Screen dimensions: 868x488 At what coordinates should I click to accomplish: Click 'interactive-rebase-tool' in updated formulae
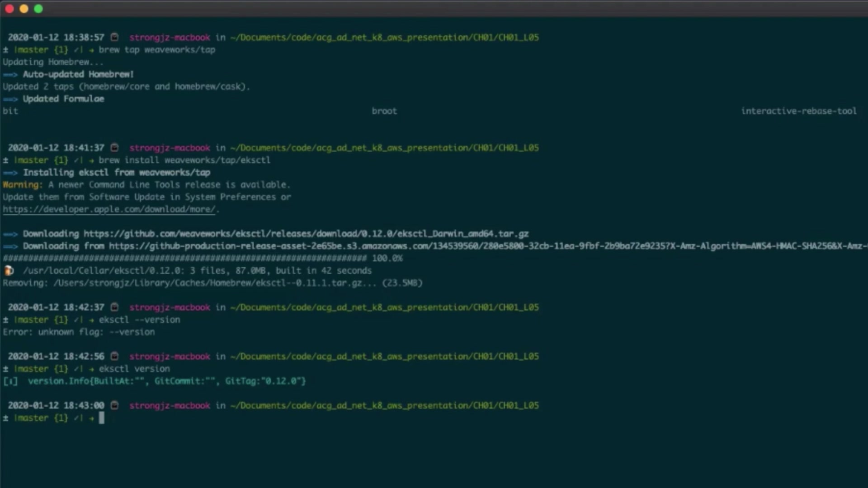point(798,111)
